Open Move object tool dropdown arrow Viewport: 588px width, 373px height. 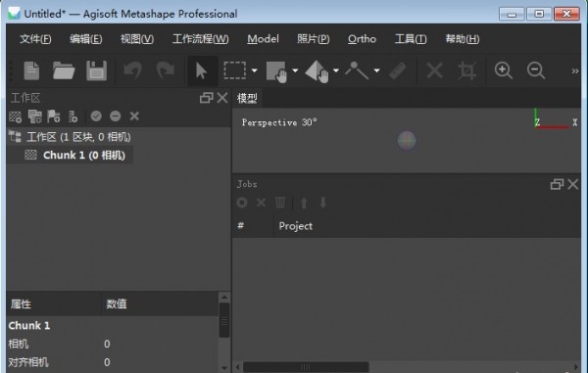[336, 70]
